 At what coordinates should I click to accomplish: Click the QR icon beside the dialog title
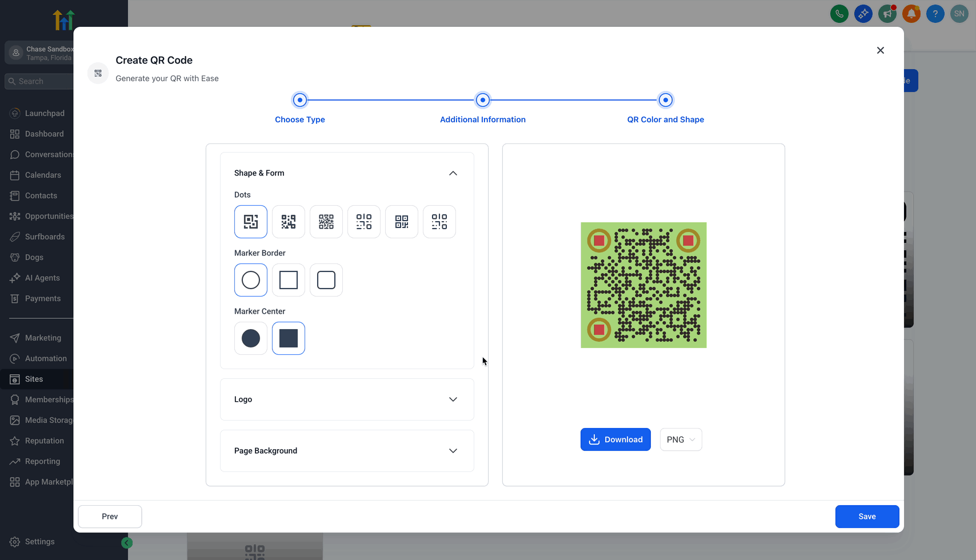pos(98,73)
